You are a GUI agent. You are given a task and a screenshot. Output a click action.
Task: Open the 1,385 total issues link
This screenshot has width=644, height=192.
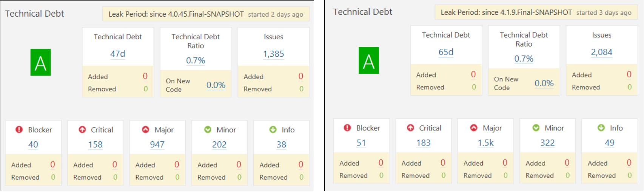tap(273, 54)
